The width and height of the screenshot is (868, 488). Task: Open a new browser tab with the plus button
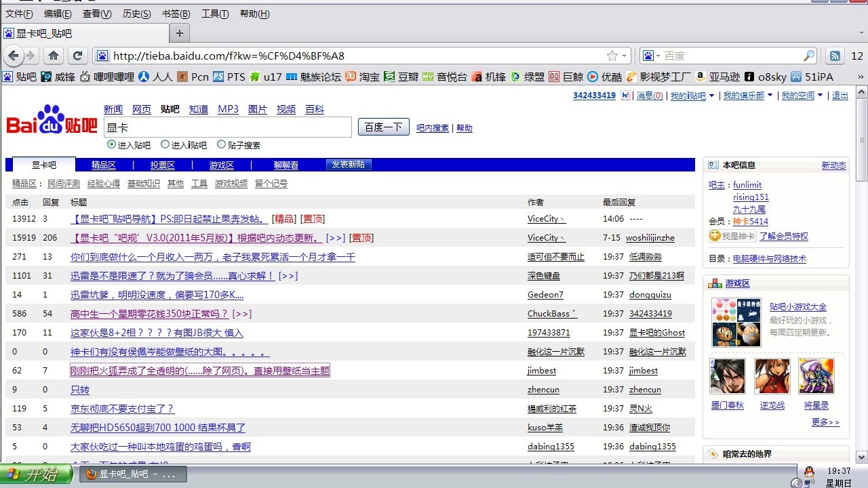click(x=180, y=33)
